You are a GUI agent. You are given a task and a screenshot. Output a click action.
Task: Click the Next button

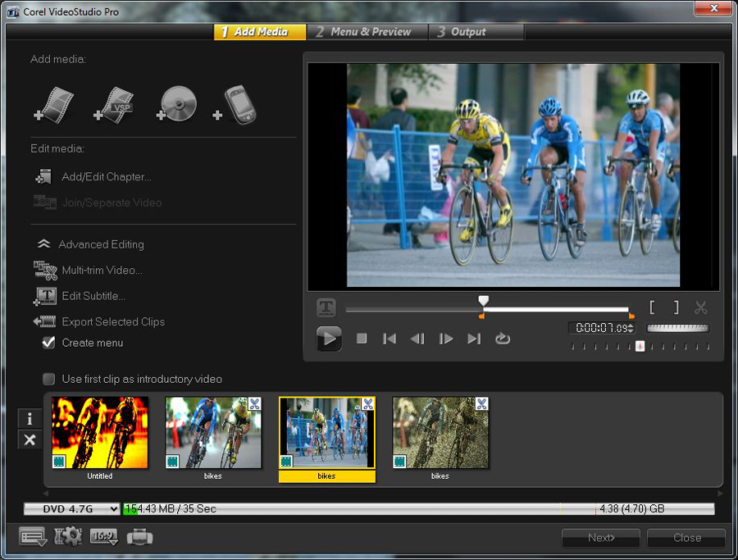[600, 538]
